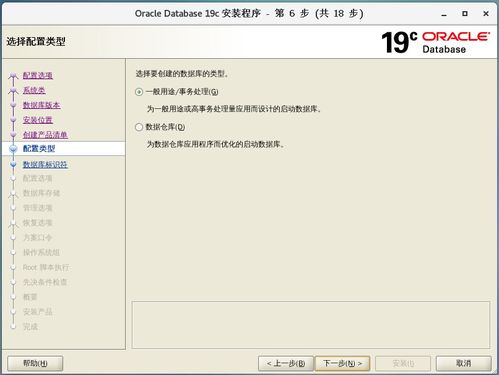
Task: Select 数据仓库 radio option
Action: [139, 127]
